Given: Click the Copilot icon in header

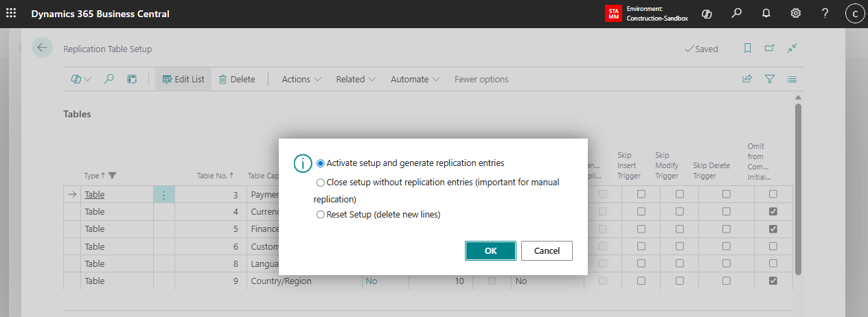Looking at the screenshot, I should 707,14.
